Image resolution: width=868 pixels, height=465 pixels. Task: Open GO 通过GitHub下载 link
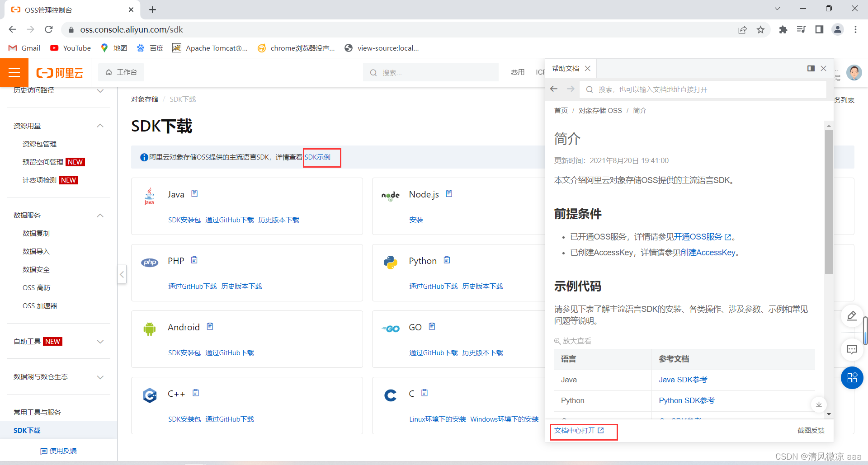434,353
